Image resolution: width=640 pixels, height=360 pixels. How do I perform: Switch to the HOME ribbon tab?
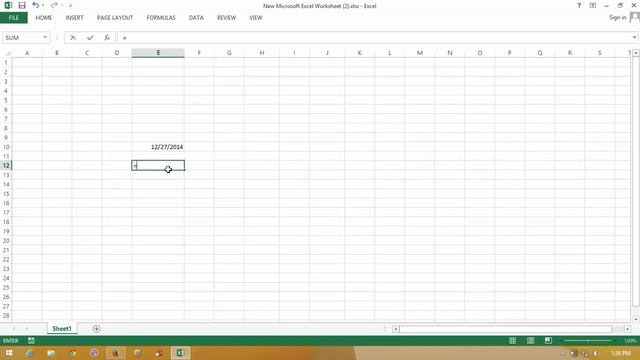pyautogui.click(x=44, y=18)
